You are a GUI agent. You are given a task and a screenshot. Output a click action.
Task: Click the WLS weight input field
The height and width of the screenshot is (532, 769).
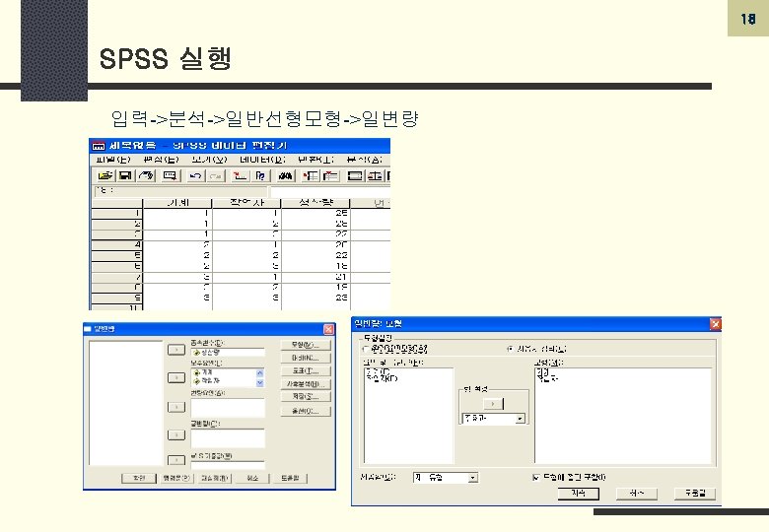click(x=228, y=465)
